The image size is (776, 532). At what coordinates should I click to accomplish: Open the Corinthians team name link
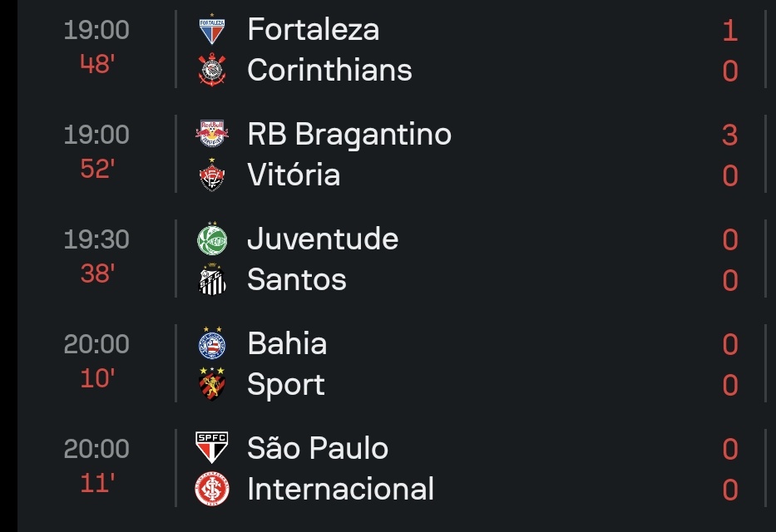[329, 71]
